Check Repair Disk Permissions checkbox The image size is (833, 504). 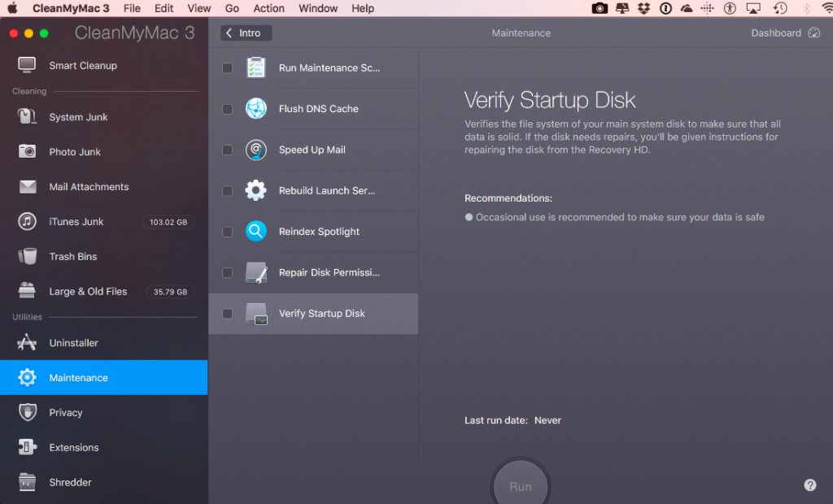[228, 272]
